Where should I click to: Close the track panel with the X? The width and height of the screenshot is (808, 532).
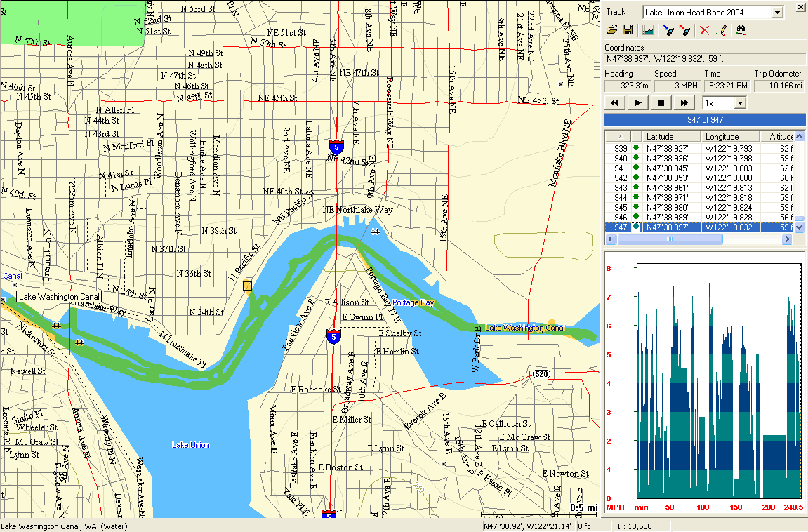799,8
